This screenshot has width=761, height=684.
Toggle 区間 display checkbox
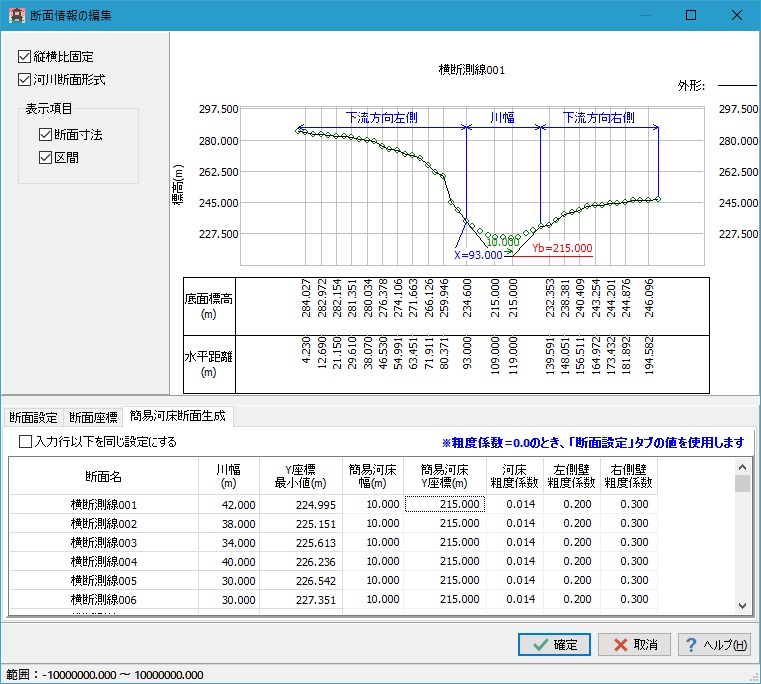tap(45, 157)
